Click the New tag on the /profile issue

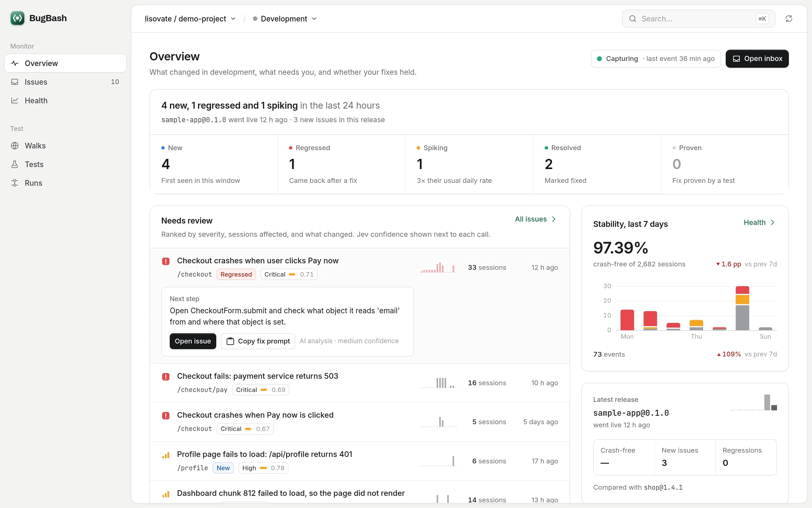[x=223, y=468]
